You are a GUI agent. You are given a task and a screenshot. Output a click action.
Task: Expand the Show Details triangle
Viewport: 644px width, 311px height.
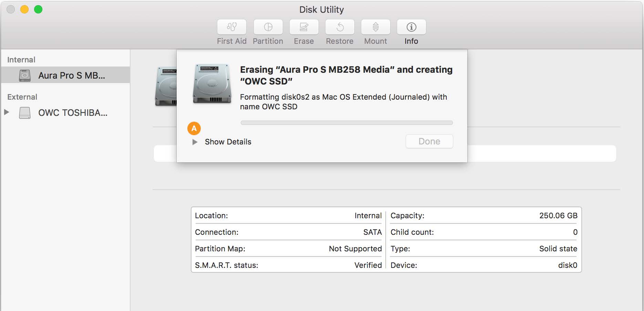(195, 142)
